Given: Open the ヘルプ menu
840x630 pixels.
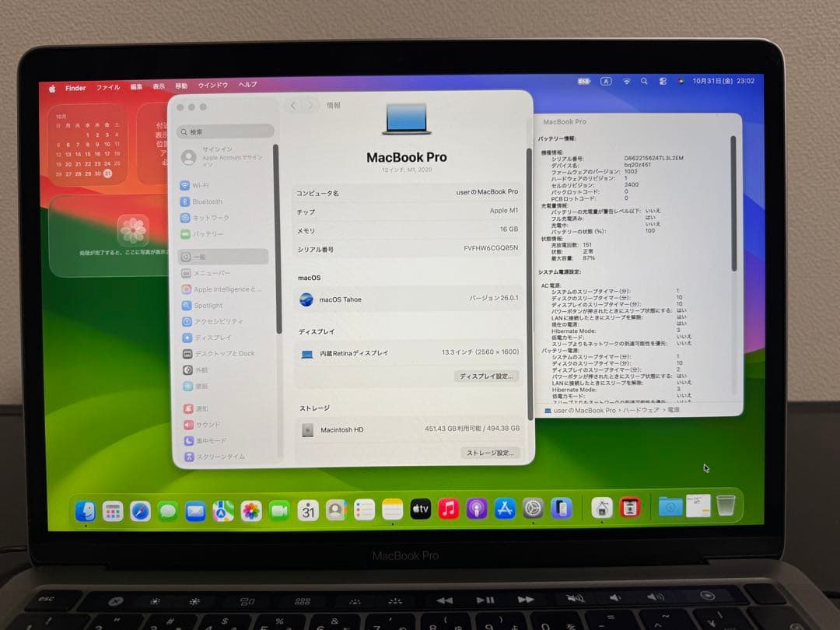Looking at the screenshot, I should coord(247,86).
